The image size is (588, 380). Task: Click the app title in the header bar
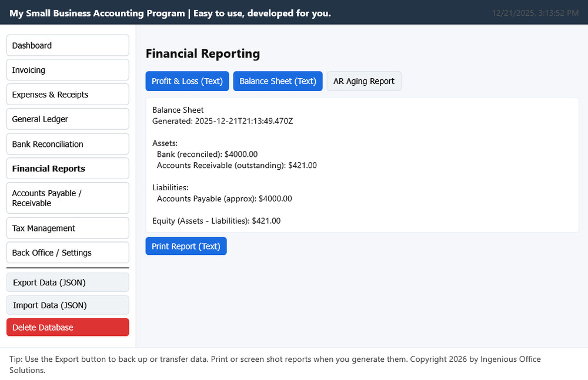[x=170, y=13]
